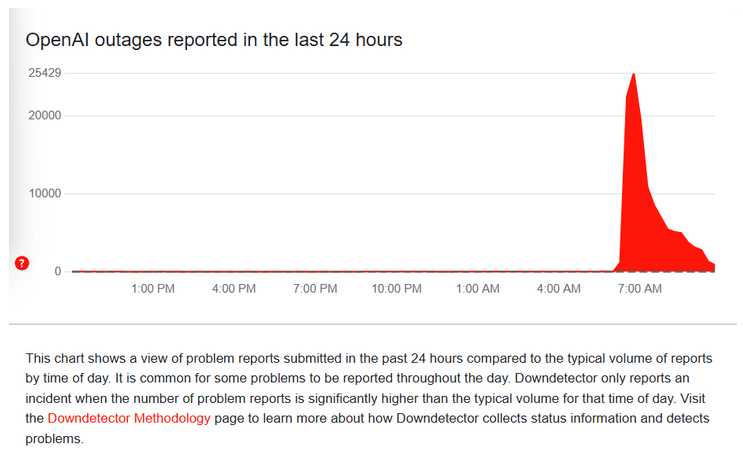Click the 0 baseline y-axis label
Image resolution: width=743 pixels, height=462 pixels.
coord(58,271)
